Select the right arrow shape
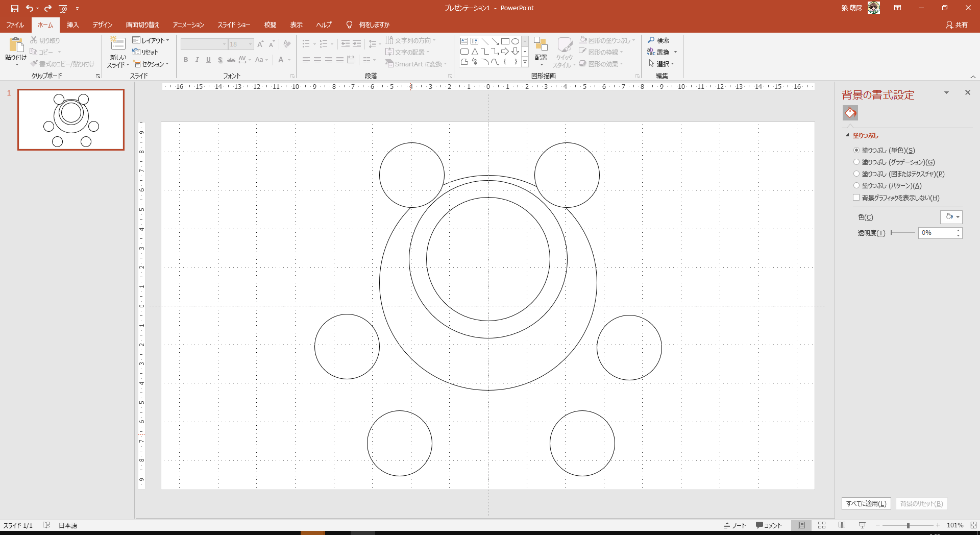 pyautogui.click(x=505, y=52)
